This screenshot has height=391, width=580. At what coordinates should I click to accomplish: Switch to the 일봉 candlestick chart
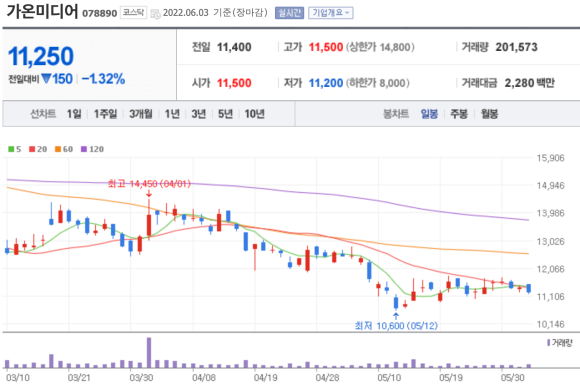point(429,114)
